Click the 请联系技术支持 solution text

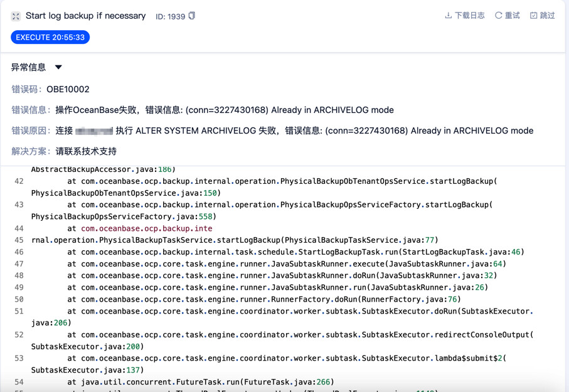click(x=86, y=151)
